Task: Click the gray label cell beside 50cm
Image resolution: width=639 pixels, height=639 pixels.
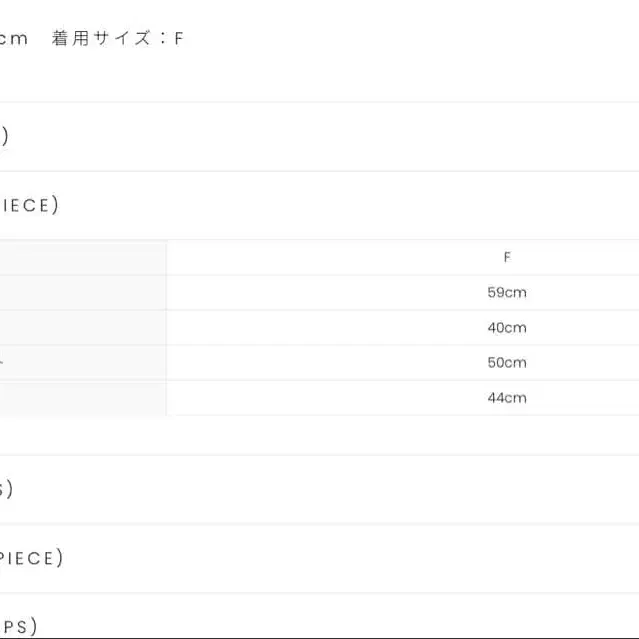Action: (82, 363)
